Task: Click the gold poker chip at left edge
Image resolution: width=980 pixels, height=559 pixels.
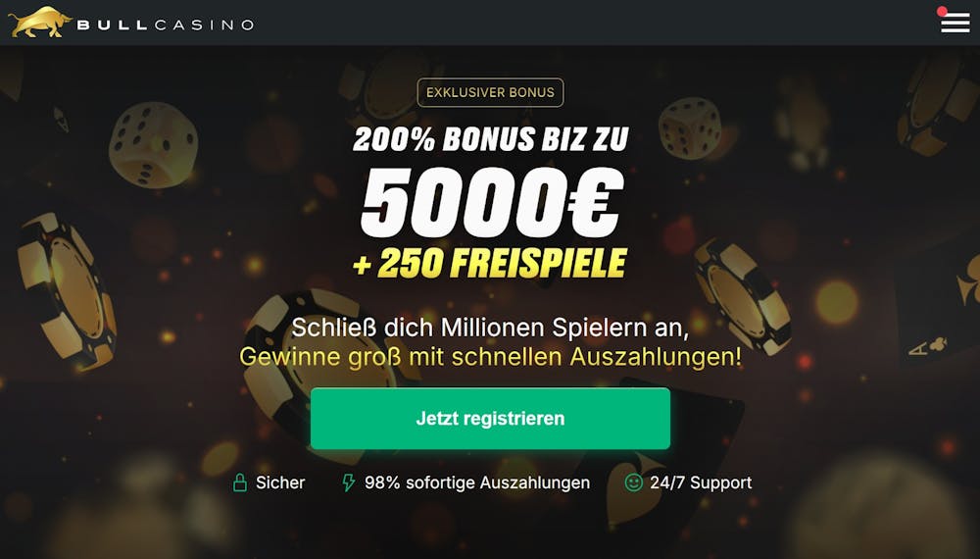Action: [66, 291]
